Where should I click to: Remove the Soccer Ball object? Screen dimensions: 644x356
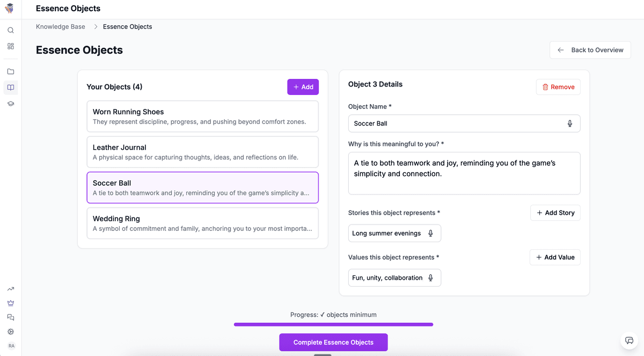coord(558,86)
